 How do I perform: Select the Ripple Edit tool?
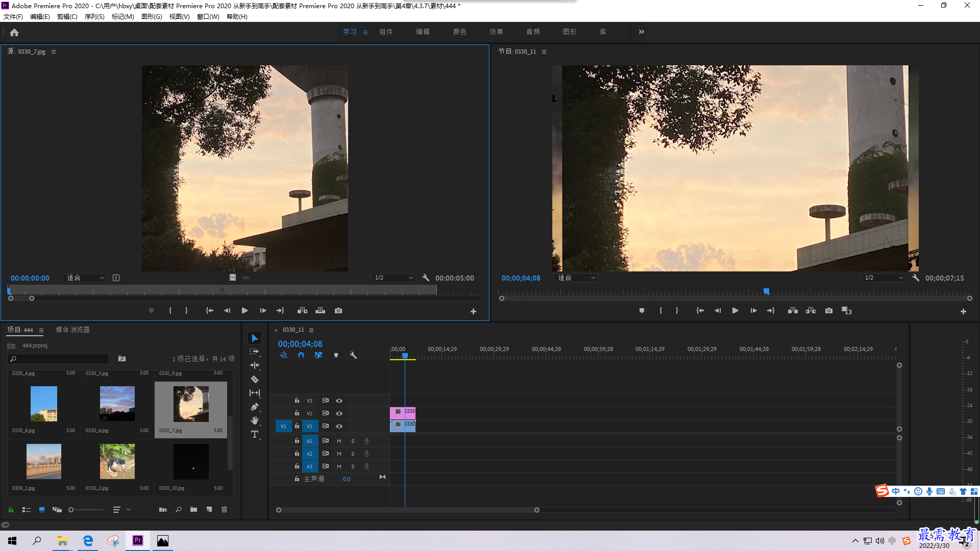pyautogui.click(x=255, y=365)
